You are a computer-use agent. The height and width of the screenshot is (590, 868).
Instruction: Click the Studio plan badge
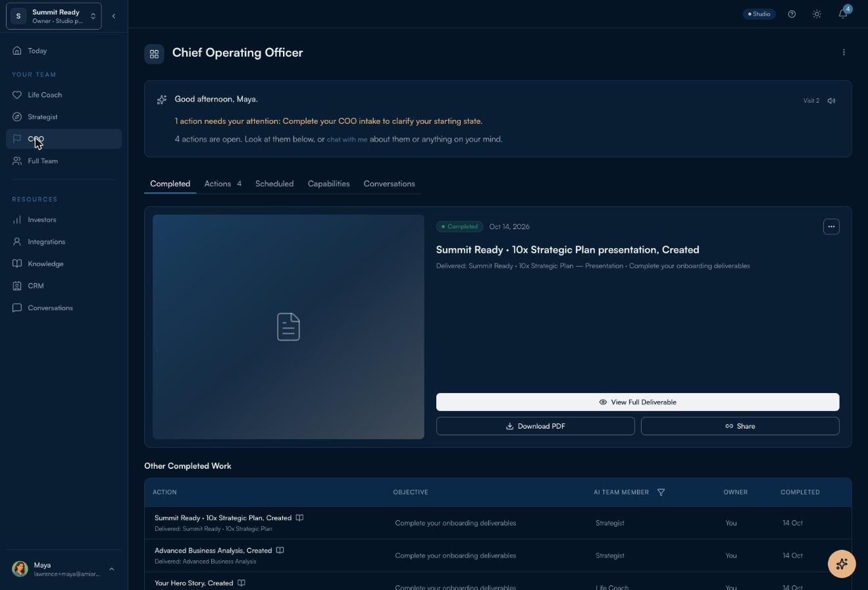(x=759, y=14)
